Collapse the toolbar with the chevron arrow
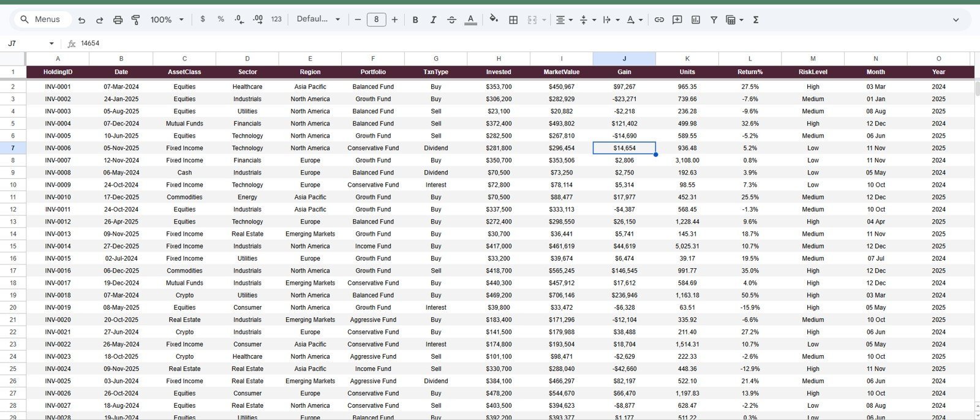 pos(956,20)
